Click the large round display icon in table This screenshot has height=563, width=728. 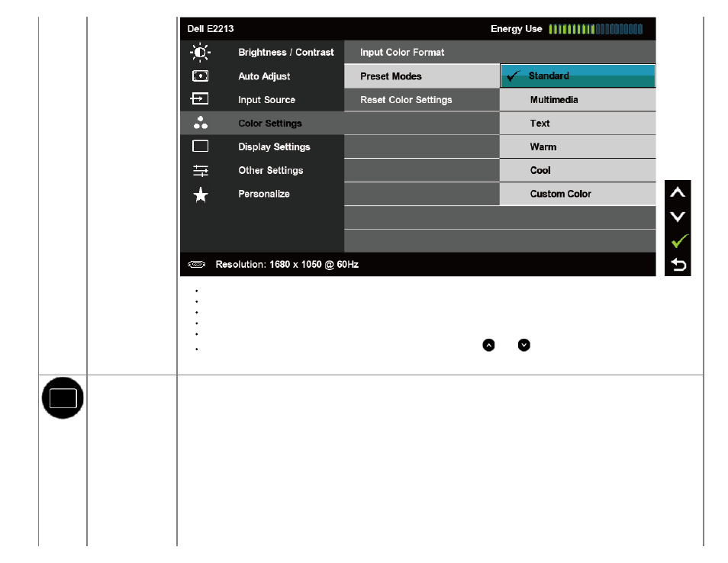[63, 397]
